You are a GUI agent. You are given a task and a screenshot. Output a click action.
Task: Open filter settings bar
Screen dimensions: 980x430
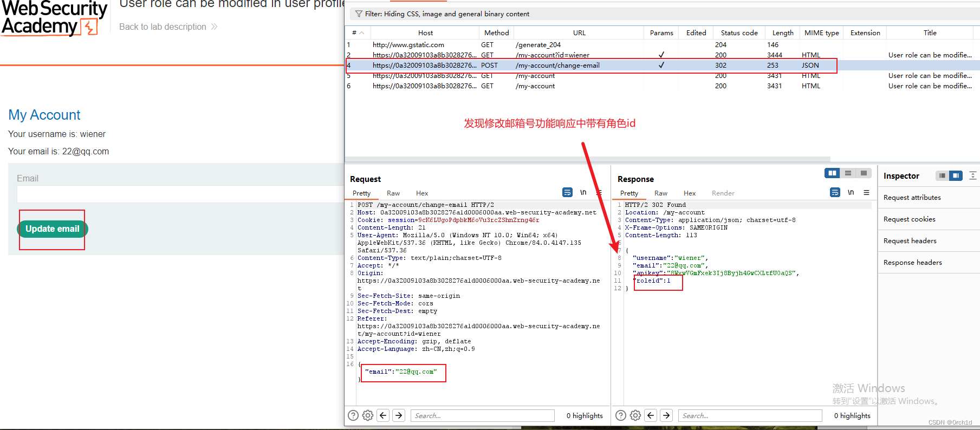pos(665,14)
